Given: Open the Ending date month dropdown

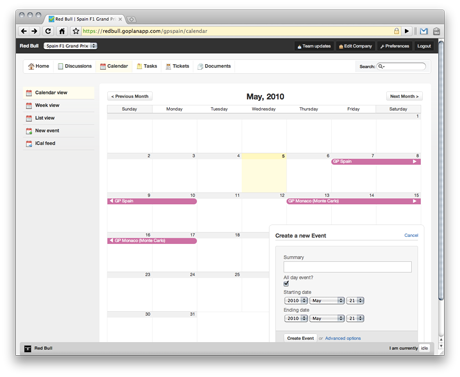Looking at the screenshot, I should [327, 319].
